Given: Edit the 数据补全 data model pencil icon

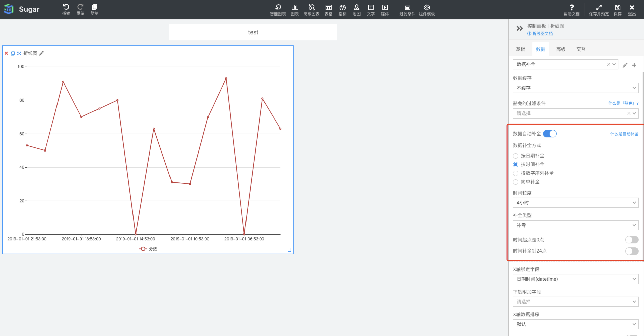Looking at the screenshot, I should [625, 65].
